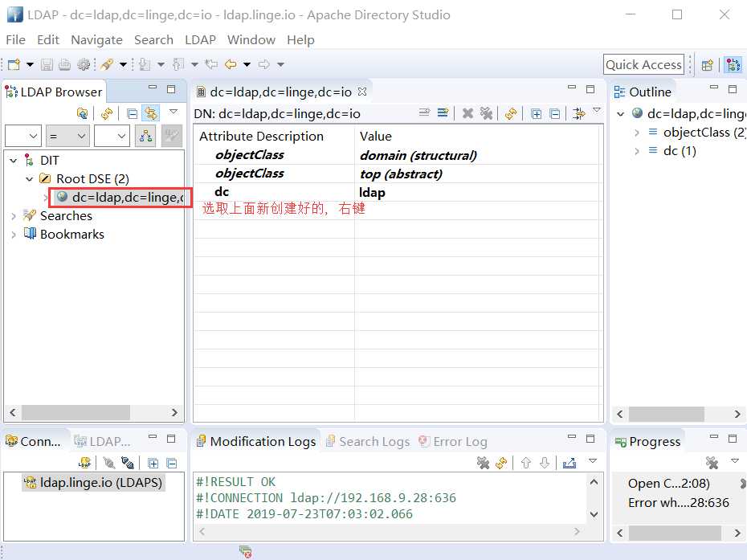747x560 pixels.
Task: Collapse the Root DSE (2) node
Action: click(30, 179)
